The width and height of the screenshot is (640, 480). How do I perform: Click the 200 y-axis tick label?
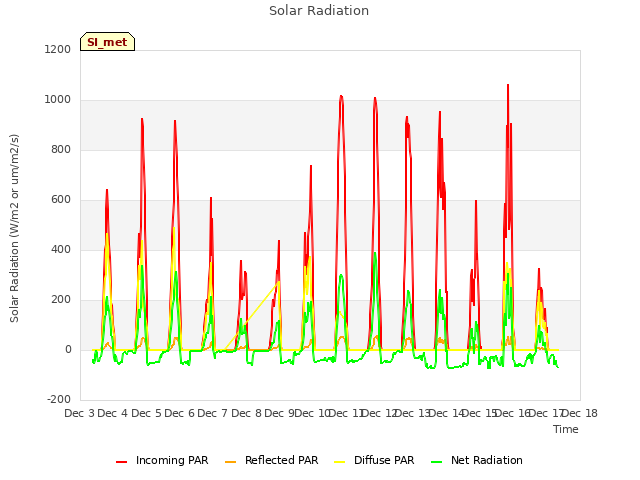tap(61, 300)
